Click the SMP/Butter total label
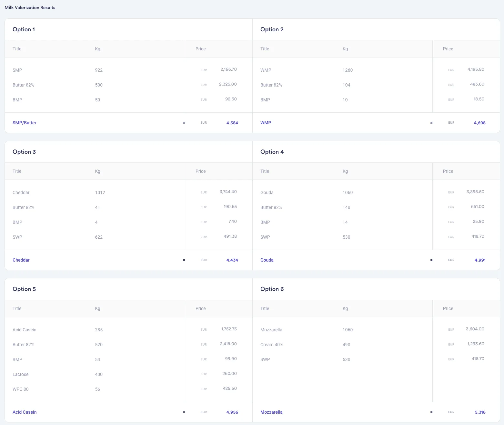Screen dimensions: 504x425 25,123
